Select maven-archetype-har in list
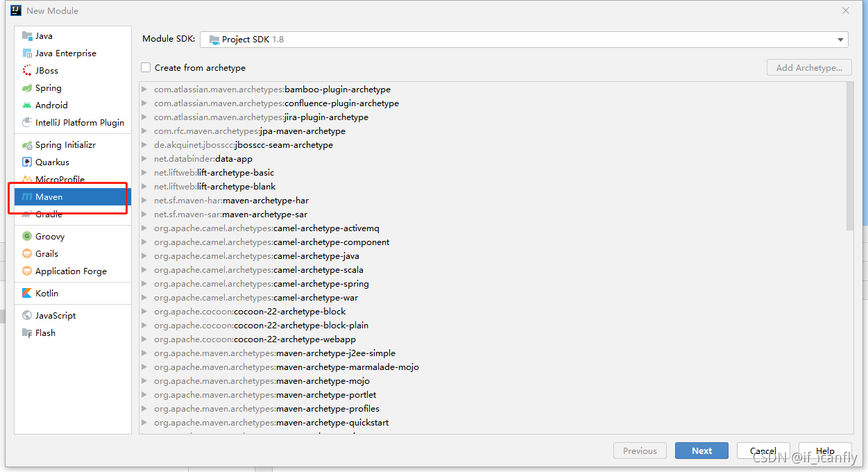Viewport: 868px width, 472px height. [x=231, y=201]
